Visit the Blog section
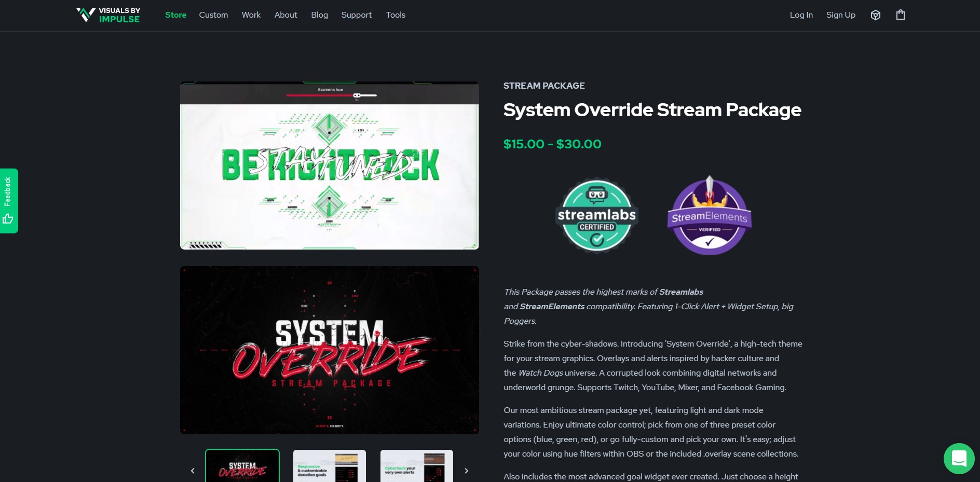This screenshot has width=980, height=482. pyautogui.click(x=319, y=15)
